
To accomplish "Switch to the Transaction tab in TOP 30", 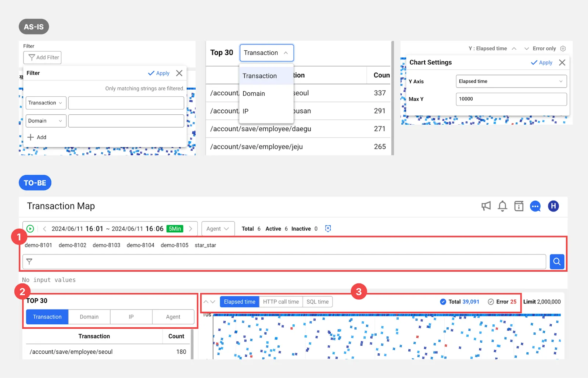I will pos(47,317).
